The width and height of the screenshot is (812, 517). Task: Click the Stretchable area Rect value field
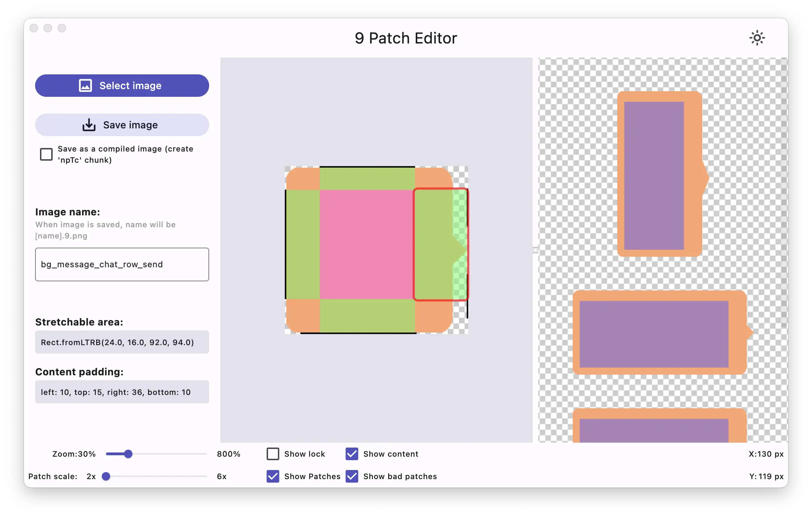tap(122, 342)
